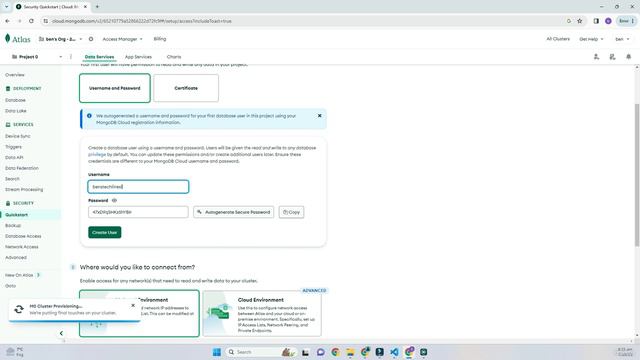Toggle password visibility eye icon
Viewport: 640px width, 360px height.
[114, 200]
